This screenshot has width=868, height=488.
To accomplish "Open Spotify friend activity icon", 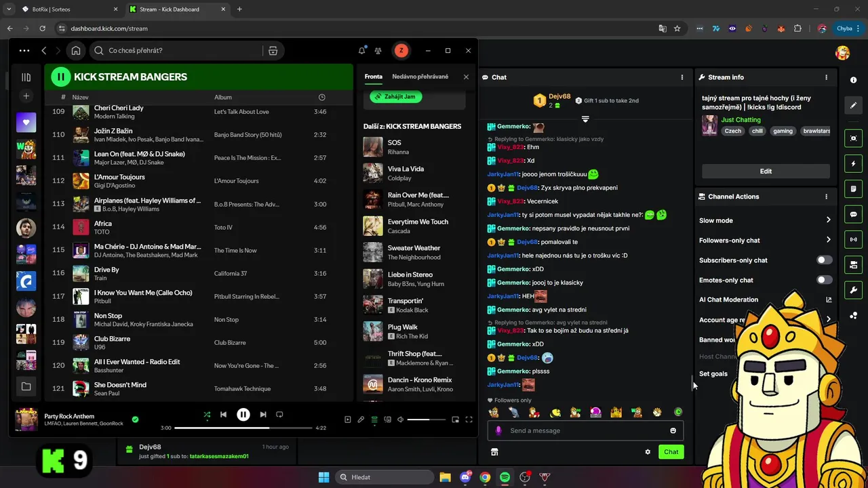I will 378,50.
